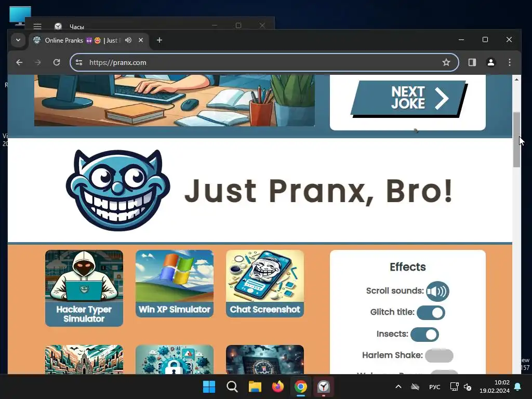Launch Firefox from the taskbar
Image resolution: width=532 pixels, height=399 pixels.
(278, 387)
